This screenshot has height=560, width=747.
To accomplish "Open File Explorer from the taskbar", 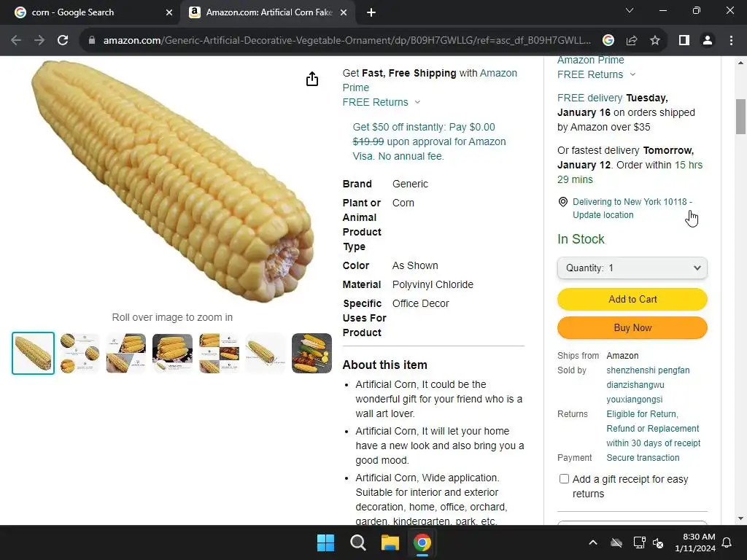I will click(x=390, y=542).
